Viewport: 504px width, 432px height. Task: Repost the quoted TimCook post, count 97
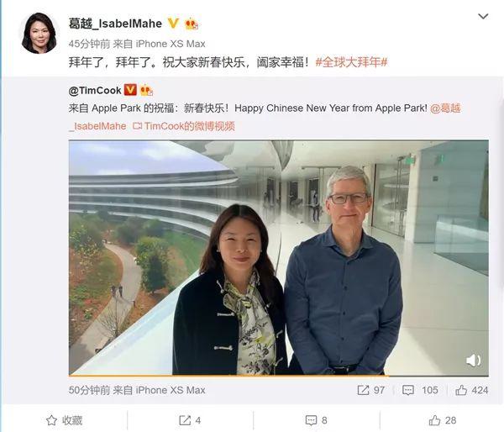pos(371,390)
